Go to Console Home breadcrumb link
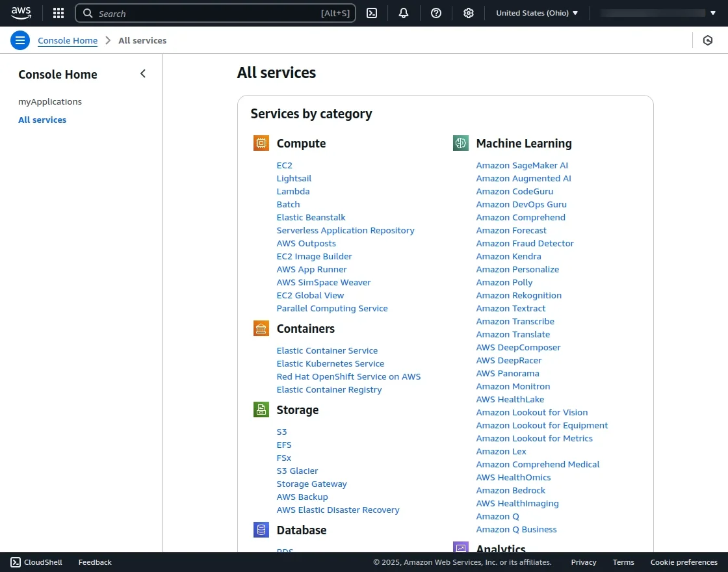 [x=68, y=40]
